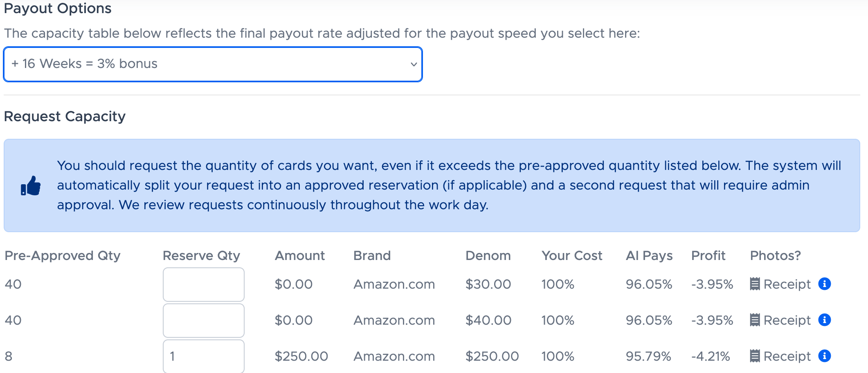
Task: Click the receipt icon in the $30.00 row
Action: click(x=755, y=284)
